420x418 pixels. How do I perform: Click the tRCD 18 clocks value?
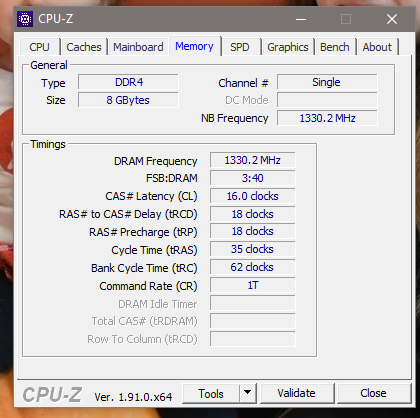tap(253, 214)
